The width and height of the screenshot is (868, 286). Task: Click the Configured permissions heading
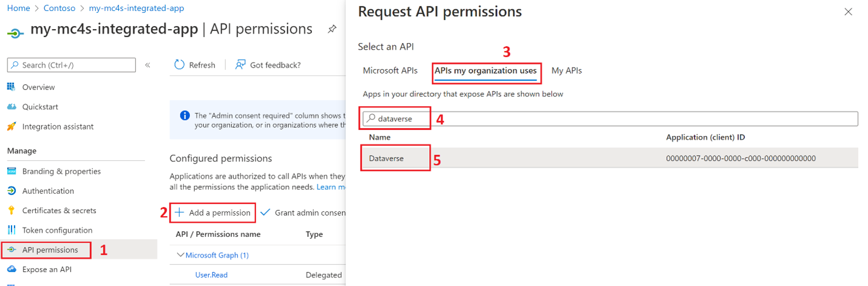click(221, 158)
